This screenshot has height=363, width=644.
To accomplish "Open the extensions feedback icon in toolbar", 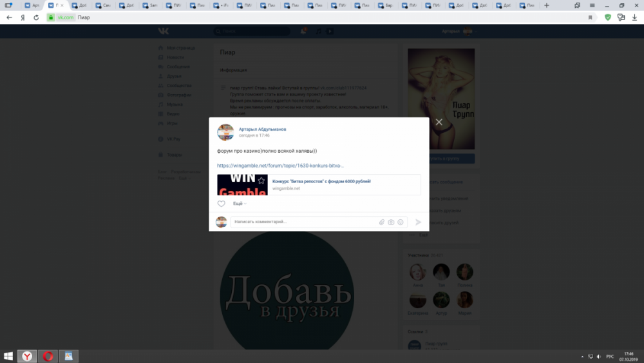I will click(621, 17).
